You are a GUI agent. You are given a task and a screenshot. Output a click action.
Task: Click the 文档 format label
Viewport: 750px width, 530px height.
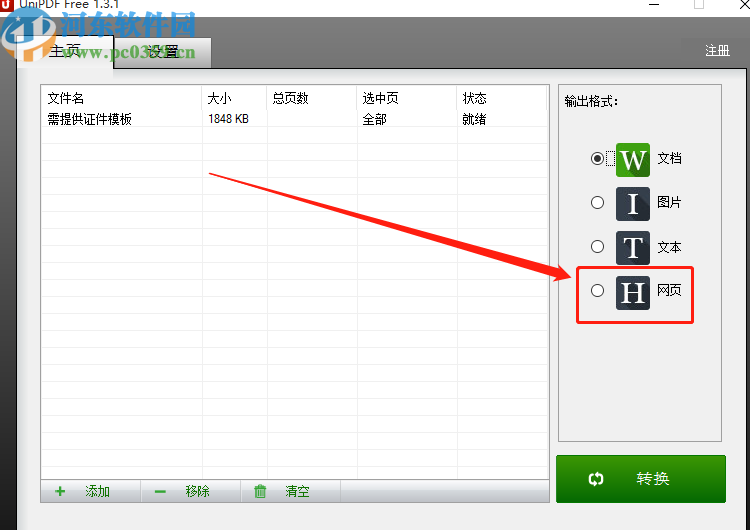(669, 158)
